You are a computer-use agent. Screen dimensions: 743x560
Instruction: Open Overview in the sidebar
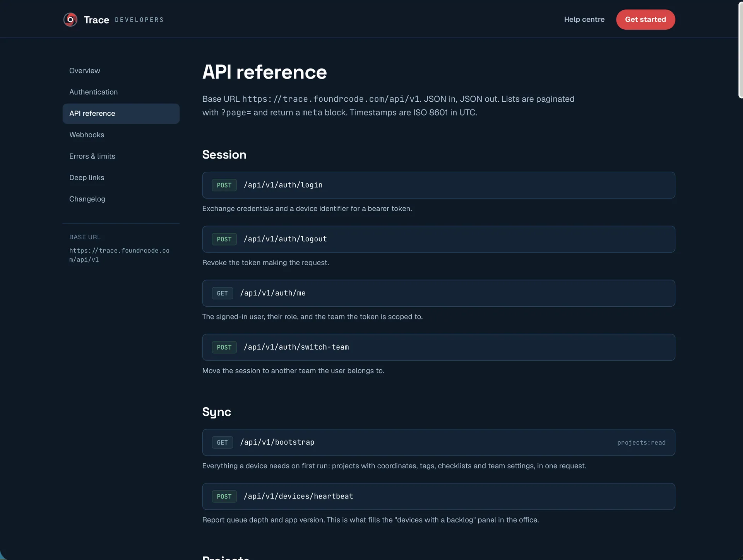[121, 71]
